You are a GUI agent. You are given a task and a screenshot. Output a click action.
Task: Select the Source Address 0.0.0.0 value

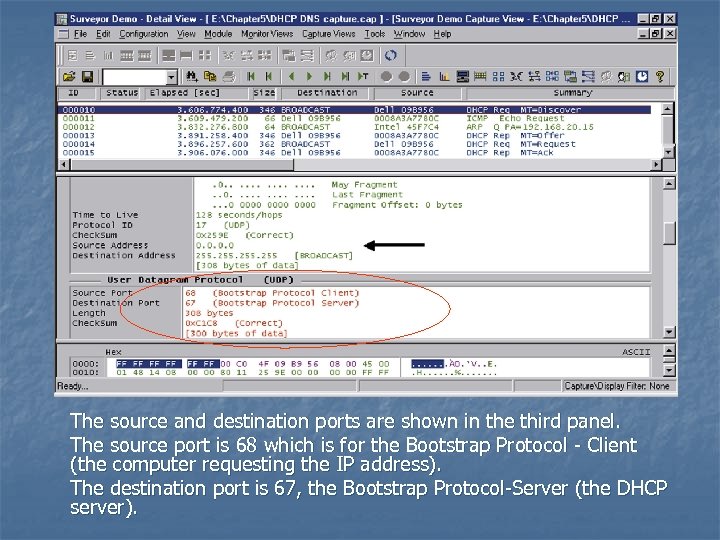[214, 245]
